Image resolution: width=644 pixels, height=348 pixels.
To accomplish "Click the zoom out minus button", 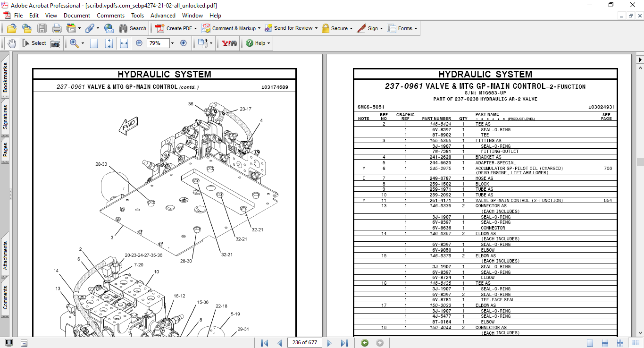I will click(139, 43).
